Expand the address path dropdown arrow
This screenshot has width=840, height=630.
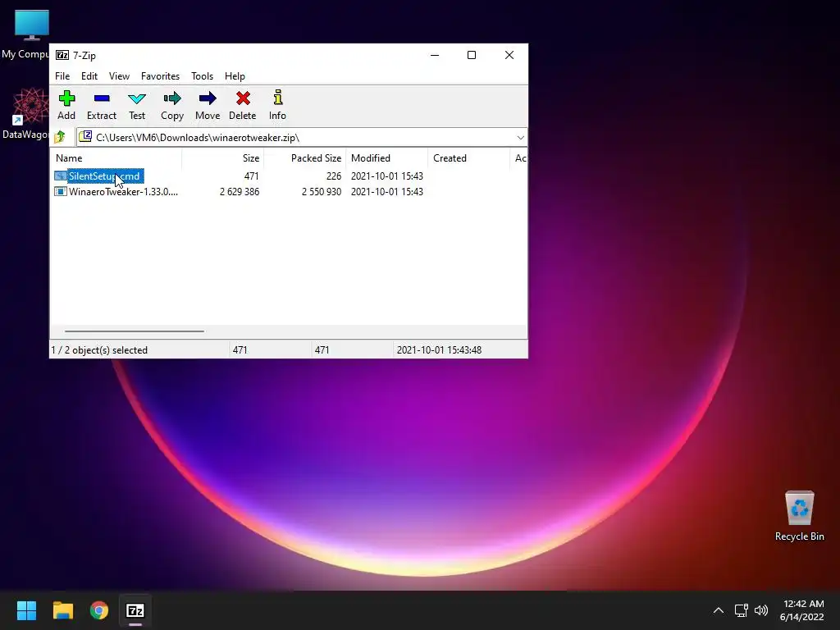coord(520,138)
